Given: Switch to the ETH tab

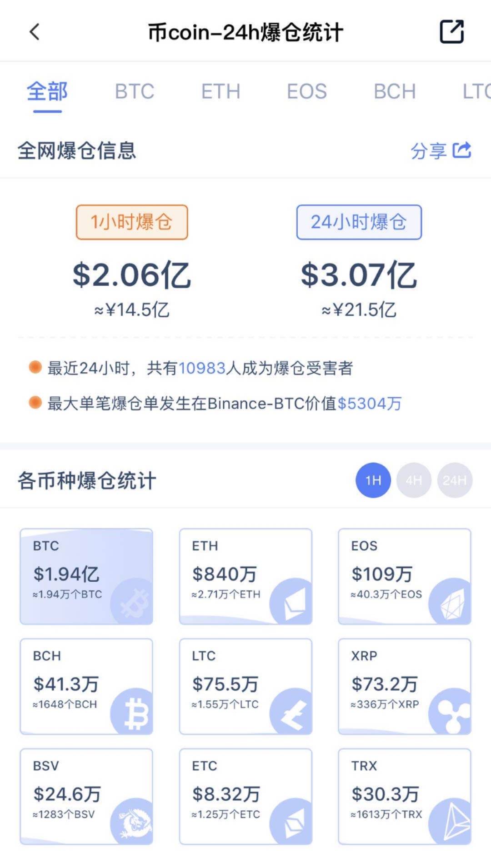Looking at the screenshot, I should click(221, 91).
